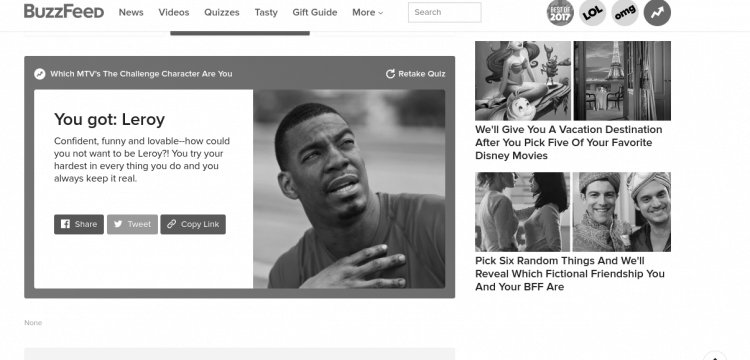Click into the Search field
750x360 pixels.
pos(445,12)
